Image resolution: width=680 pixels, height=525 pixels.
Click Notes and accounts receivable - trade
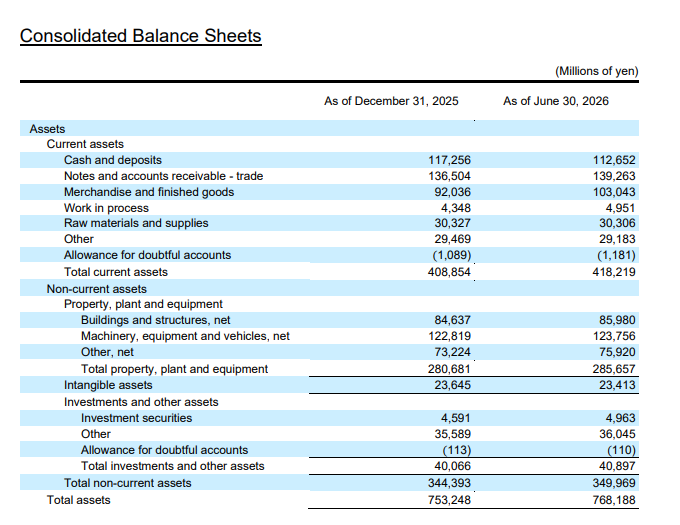(163, 176)
